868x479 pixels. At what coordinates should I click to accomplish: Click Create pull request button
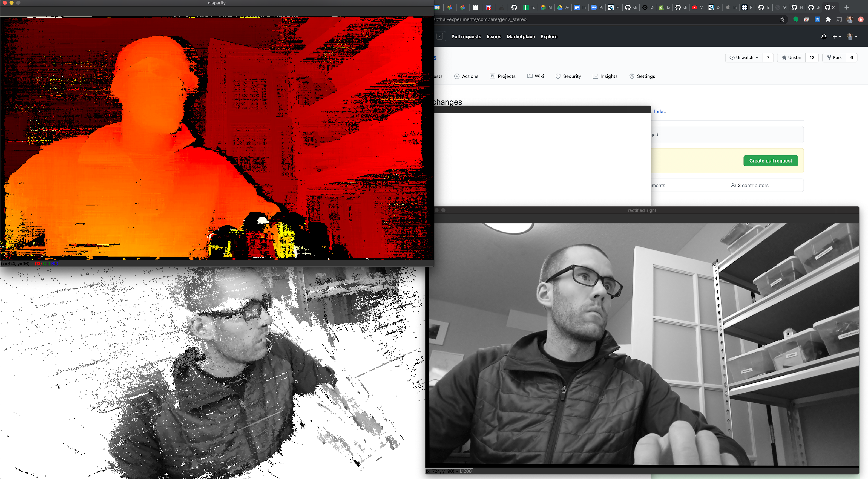(770, 161)
